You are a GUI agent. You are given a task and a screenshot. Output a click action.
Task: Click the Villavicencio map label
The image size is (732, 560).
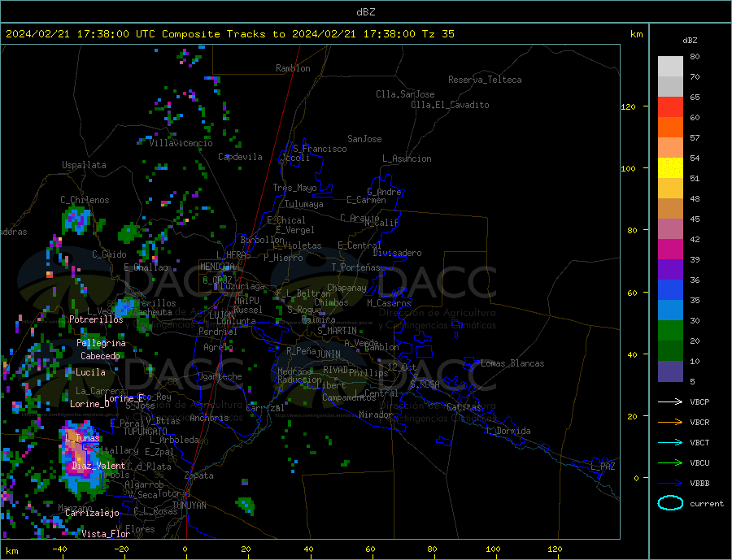(181, 143)
